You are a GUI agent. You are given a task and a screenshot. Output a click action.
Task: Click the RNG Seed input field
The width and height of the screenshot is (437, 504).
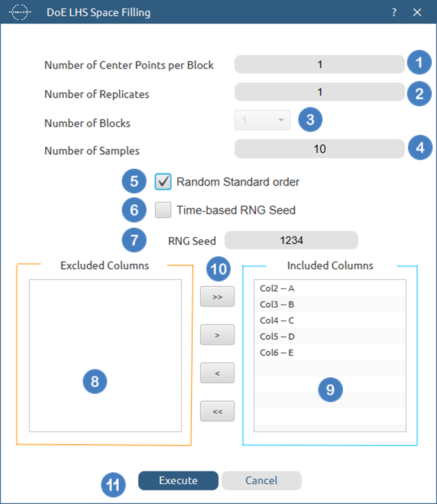(291, 240)
